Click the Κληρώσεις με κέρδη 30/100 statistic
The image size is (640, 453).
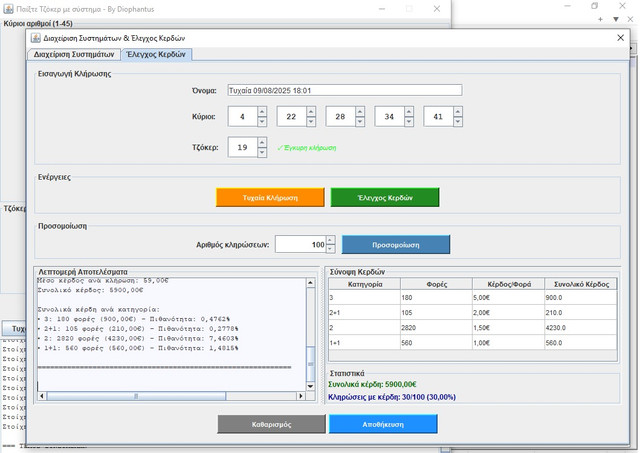pos(392,397)
